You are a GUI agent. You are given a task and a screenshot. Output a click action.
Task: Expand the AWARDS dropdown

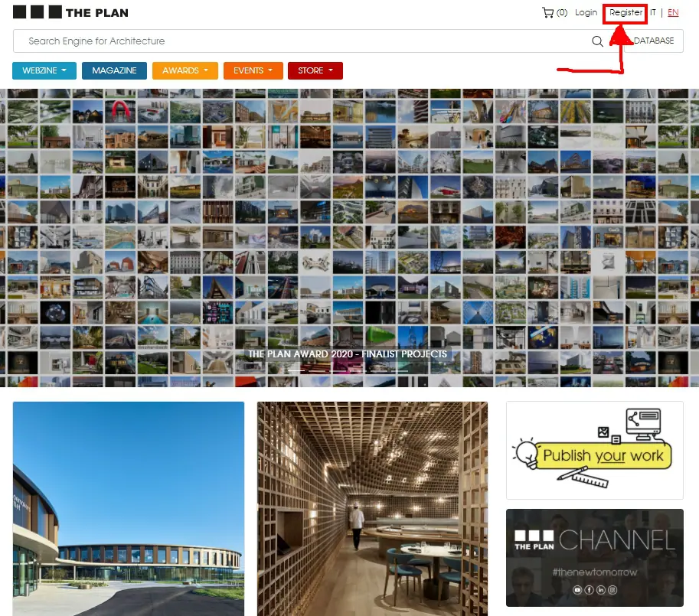(x=185, y=70)
